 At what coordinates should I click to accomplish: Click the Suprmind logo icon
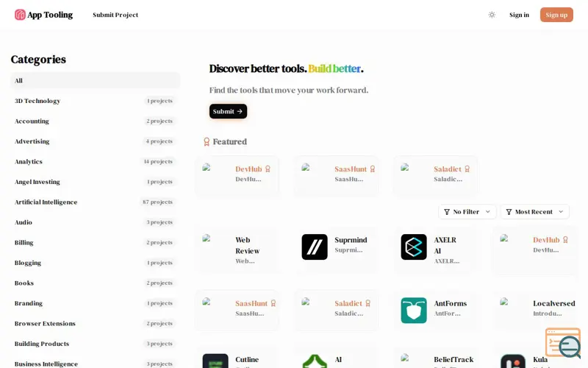coord(315,247)
